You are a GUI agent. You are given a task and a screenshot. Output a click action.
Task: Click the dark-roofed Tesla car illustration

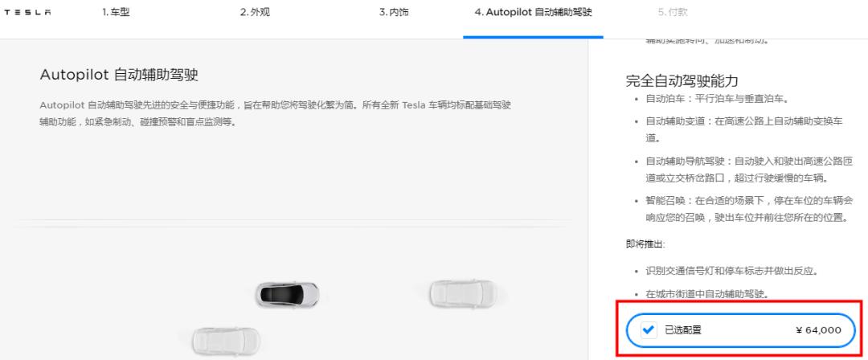(287, 295)
